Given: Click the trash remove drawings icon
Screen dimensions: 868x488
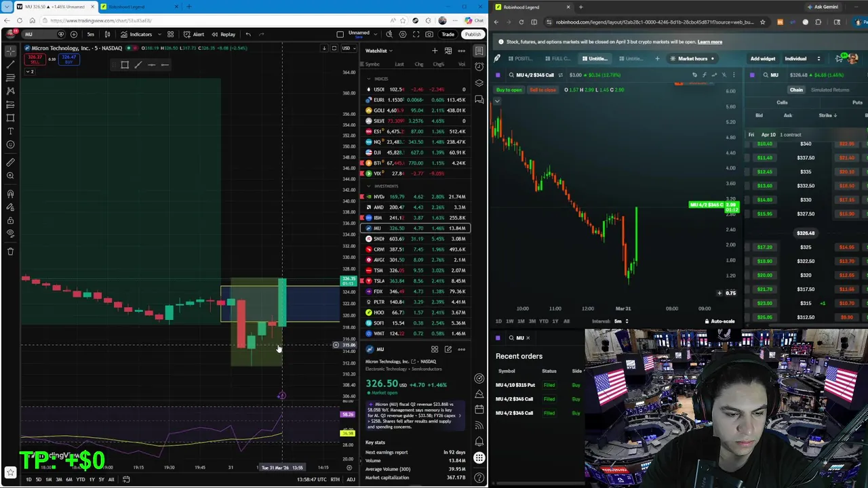Looking at the screenshot, I should point(10,251).
